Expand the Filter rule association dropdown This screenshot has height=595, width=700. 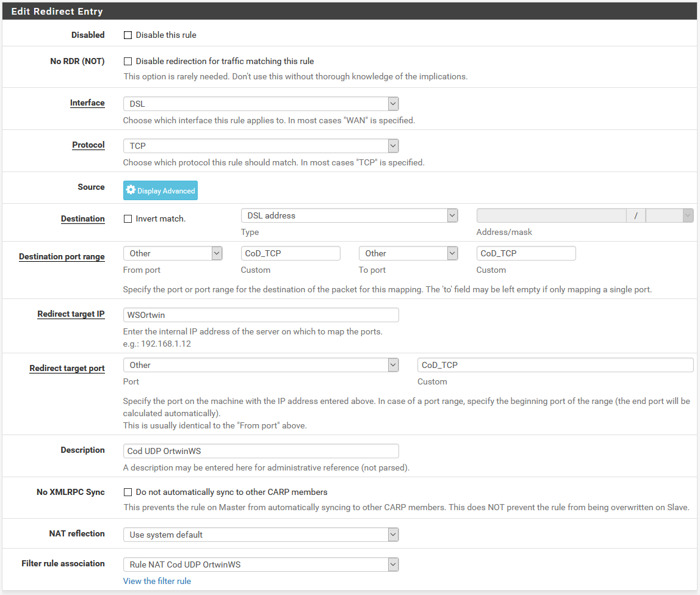point(261,564)
